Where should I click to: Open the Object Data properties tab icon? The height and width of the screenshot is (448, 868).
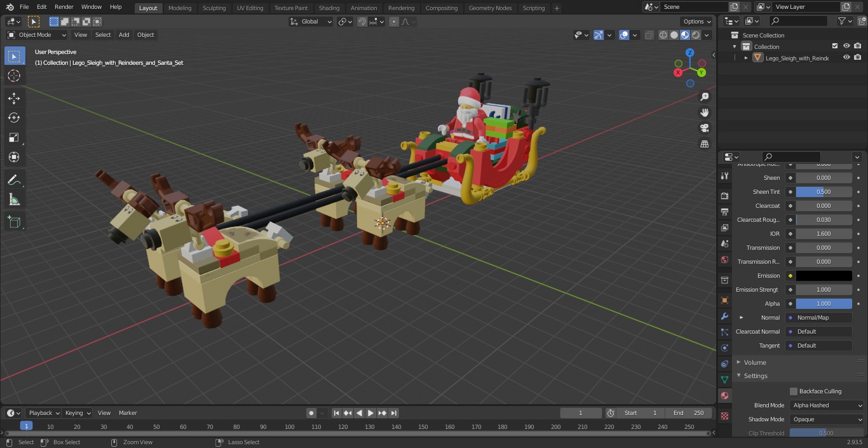[x=724, y=379]
